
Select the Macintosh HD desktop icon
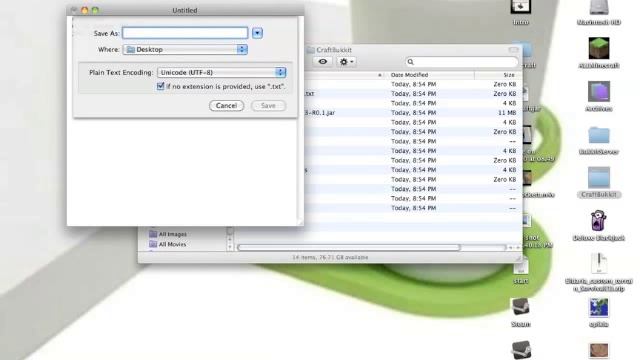point(599,8)
